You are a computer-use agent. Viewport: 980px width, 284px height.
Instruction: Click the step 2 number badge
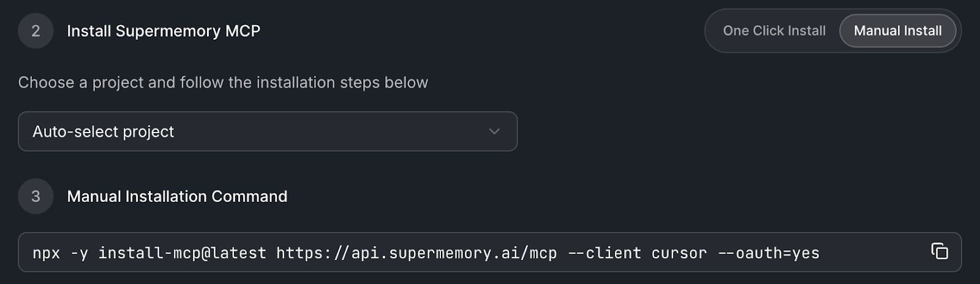(x=36, y=31)
